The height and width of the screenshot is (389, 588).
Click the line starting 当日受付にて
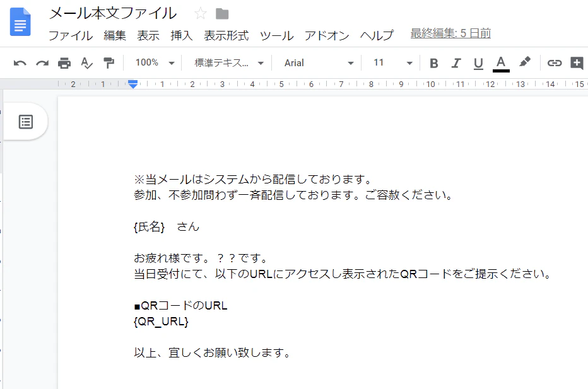click(343, 274)
